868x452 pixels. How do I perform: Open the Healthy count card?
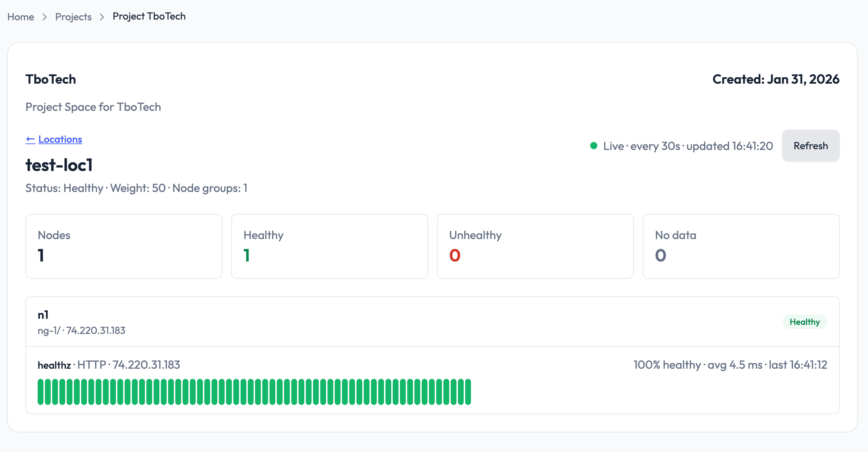pyautogui.click(x=330, y=246)
